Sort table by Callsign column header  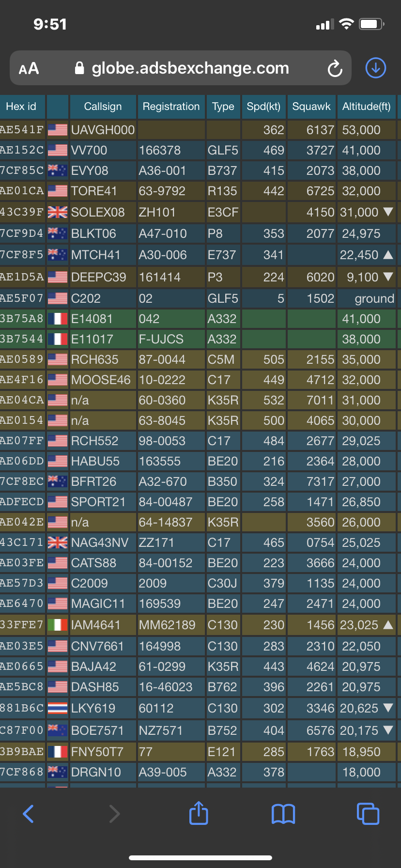(103, 107)
